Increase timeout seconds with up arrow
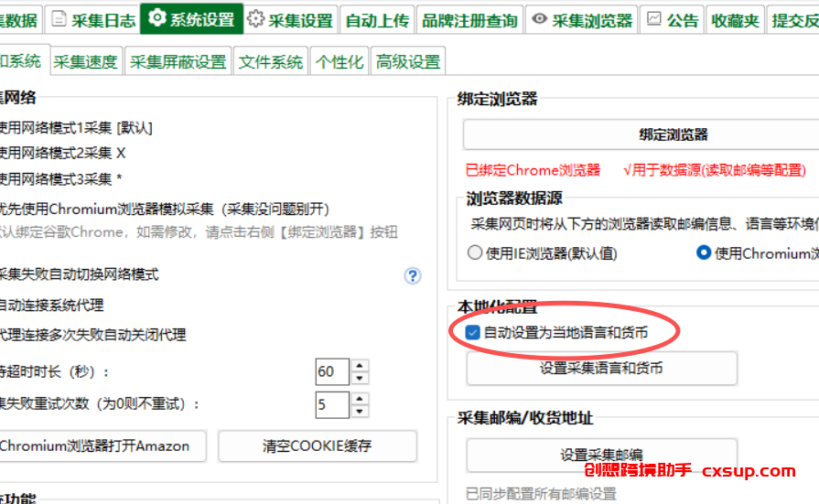This screenshot has height=504, width=819. pyautogui.click(x=360, y=366)
